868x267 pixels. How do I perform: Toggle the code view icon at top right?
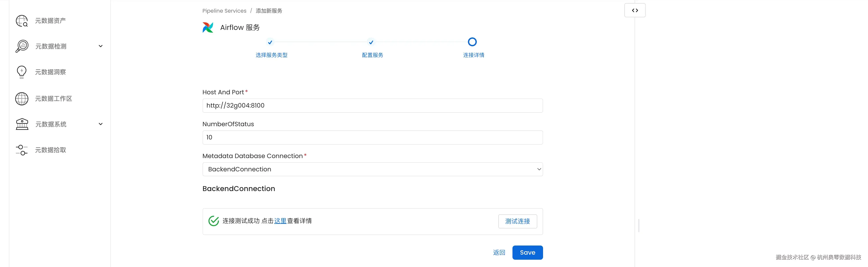coord(635,10)
